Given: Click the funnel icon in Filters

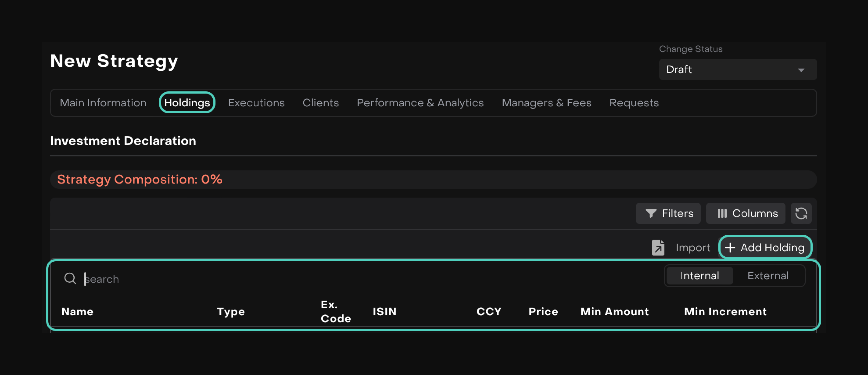Looking at the screenshot, I should click(651, 213).
